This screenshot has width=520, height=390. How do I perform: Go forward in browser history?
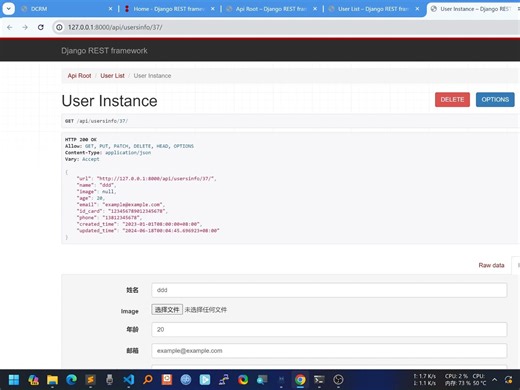pyautogui.click(x=25, y=27)
